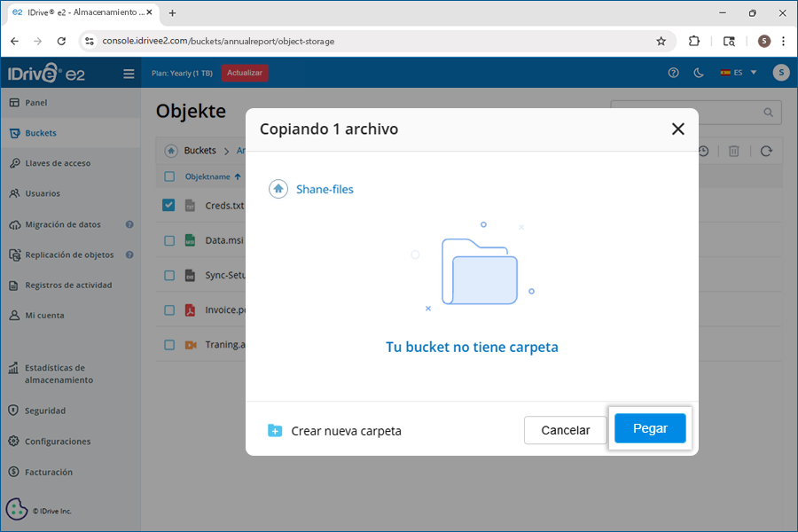Click the Traning video file icon
This screenshot has width=798, height=532.
click(191, 345)
